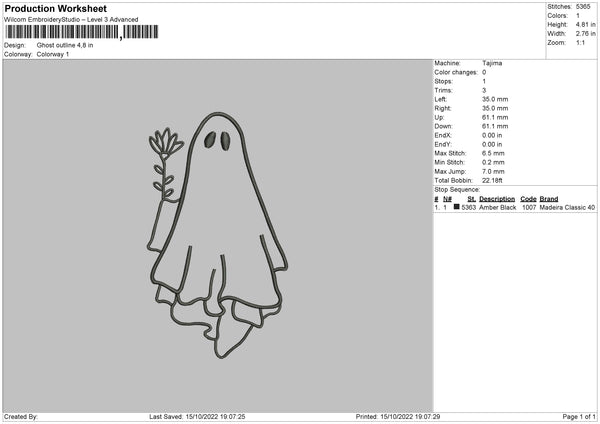Click the 'Amber Black' description cell
This screenshot has height=424, width=600.
coord(497,207)
